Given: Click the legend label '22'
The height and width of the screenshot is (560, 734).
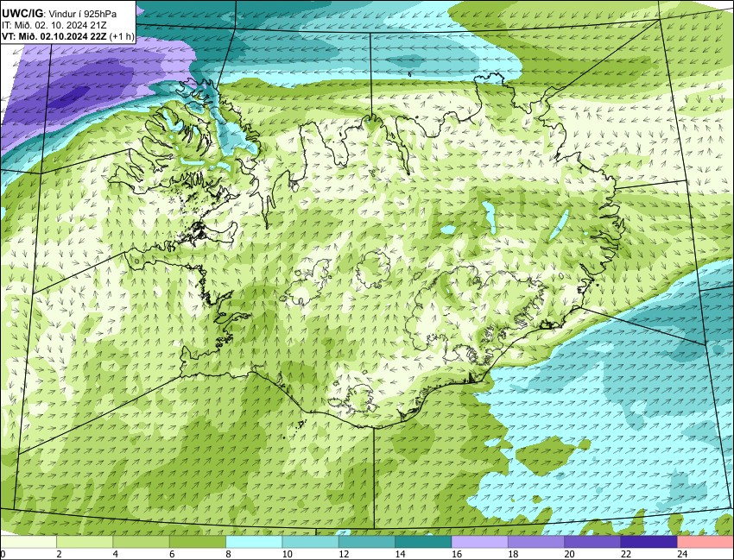Looking at the screenshot, I should click(626, 554).
